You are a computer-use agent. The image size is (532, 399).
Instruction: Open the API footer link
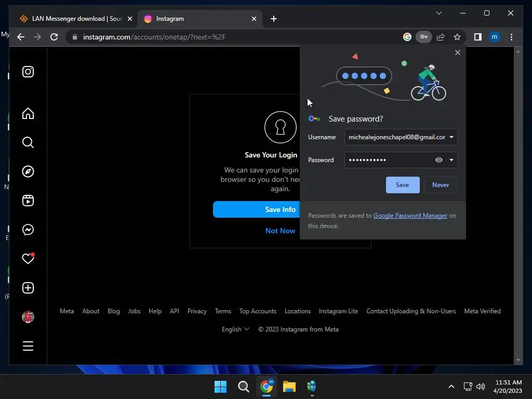175,311
